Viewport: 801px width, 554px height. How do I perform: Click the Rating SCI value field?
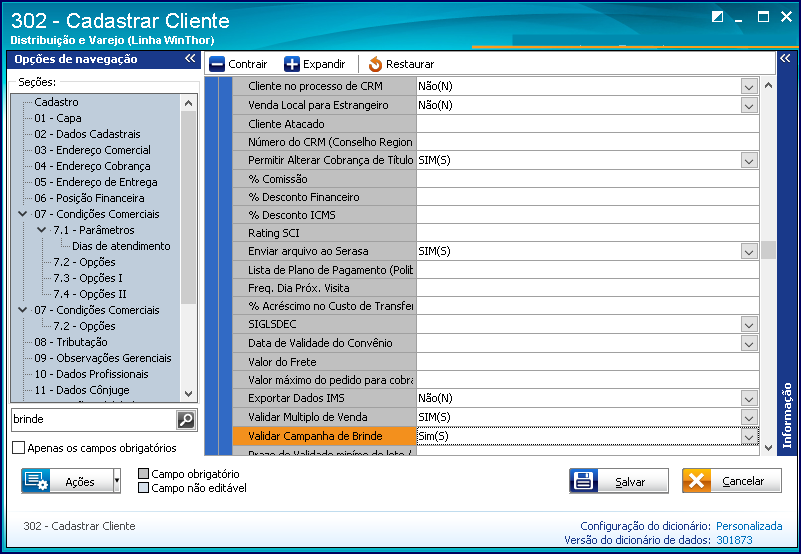coord(587,233)
